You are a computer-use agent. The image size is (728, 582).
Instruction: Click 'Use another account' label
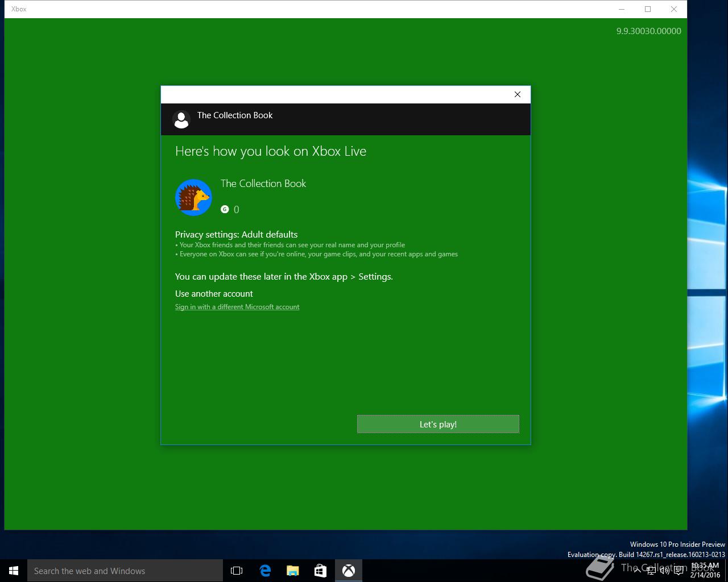[x=214, y=294]
